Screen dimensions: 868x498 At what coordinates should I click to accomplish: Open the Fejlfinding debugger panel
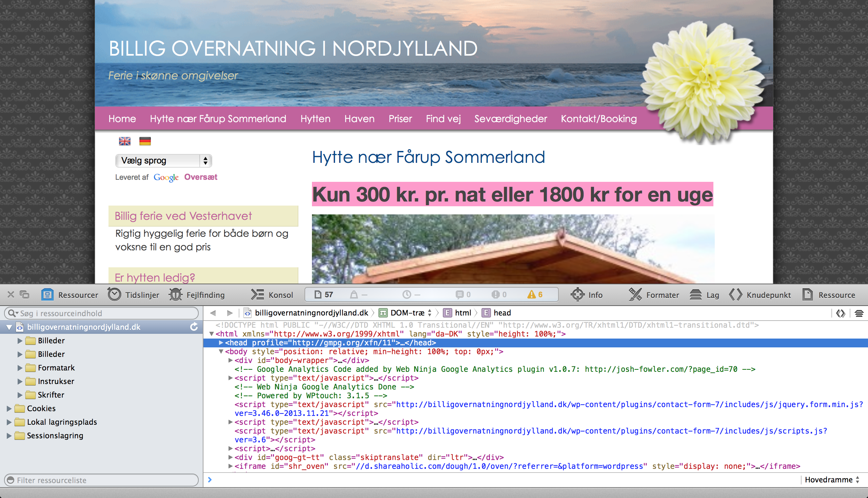pos(197,295)
